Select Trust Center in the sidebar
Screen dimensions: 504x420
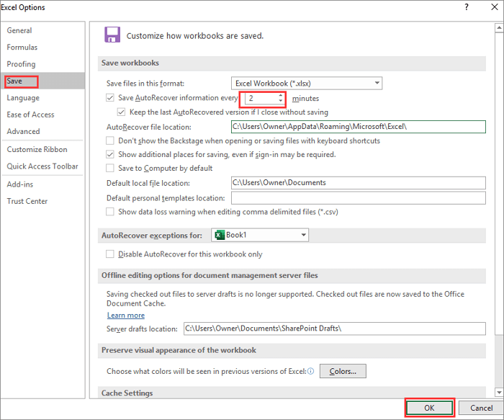tap(27, 201)
